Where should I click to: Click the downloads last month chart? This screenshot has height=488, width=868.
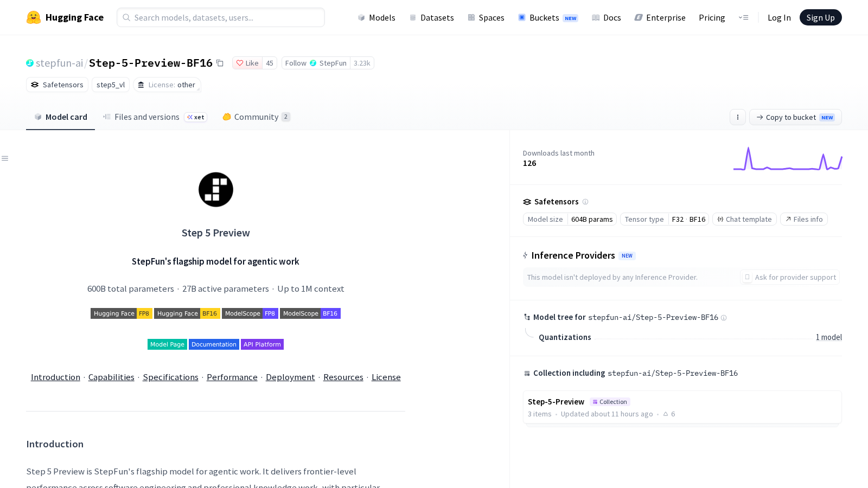click(788, 158)
